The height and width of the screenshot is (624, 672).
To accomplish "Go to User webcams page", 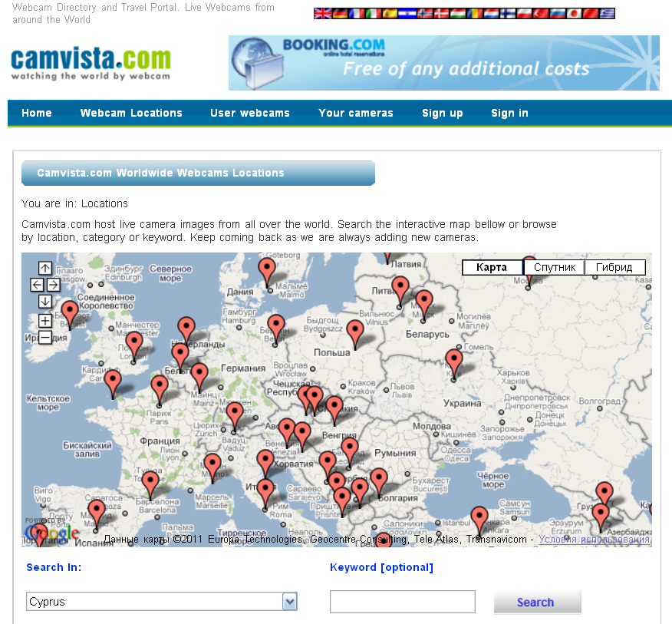I will coord(250,113).
